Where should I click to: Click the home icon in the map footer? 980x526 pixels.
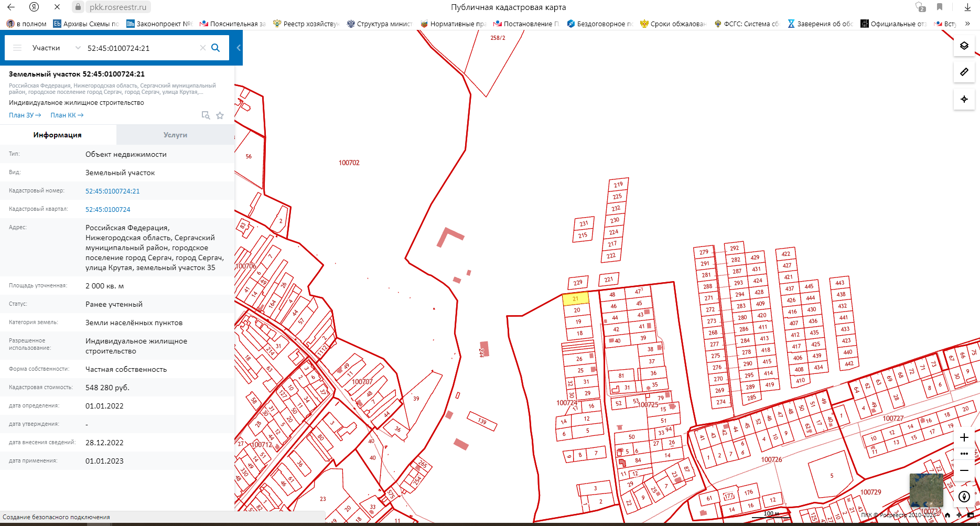click(947, 515)
